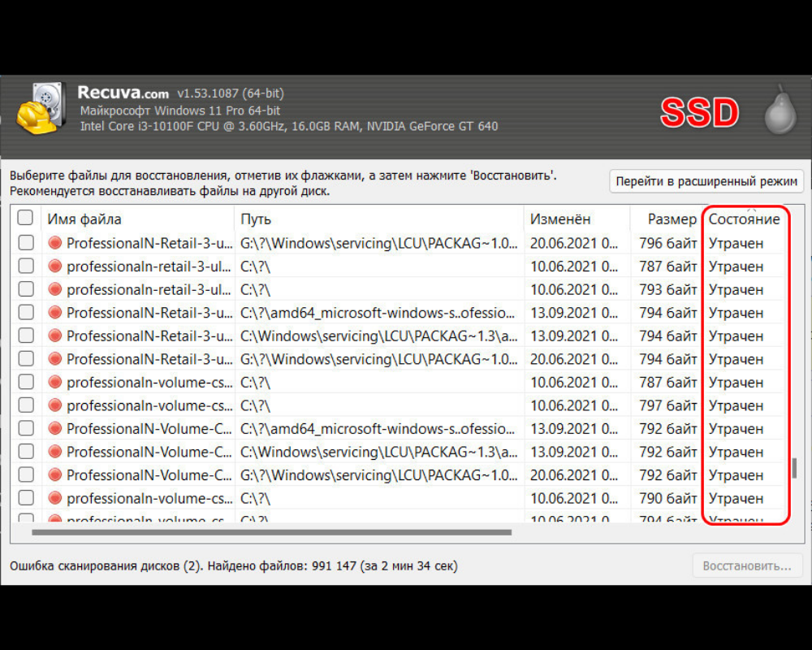This screenshot has height=650, width=812.
Task: Toggle the select-all checkbox in the header
Action: tap(25, 218)
